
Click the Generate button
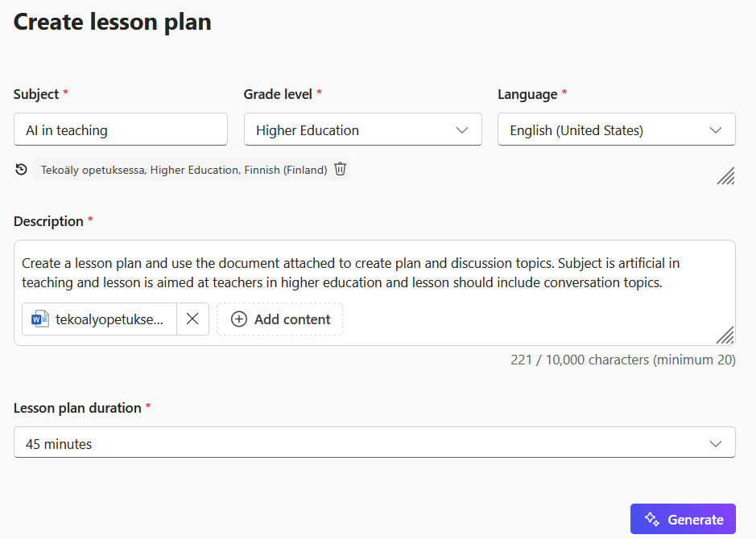[x=683, y=519]
